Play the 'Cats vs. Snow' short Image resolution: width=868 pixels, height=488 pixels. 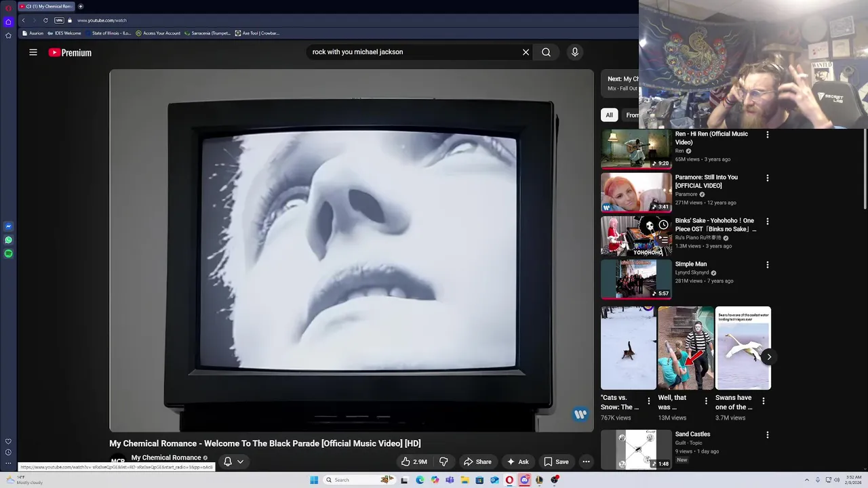pos(628,348)
